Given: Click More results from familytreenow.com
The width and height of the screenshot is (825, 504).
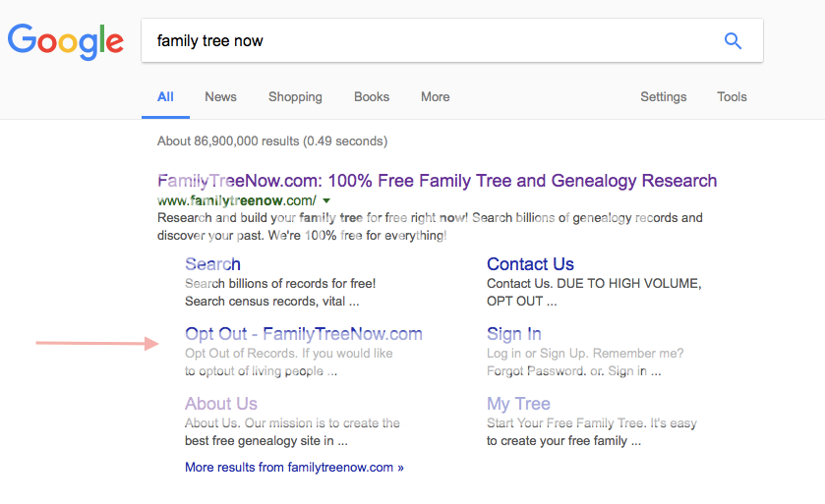Looking at the screenshot, I should pos(294,468).
